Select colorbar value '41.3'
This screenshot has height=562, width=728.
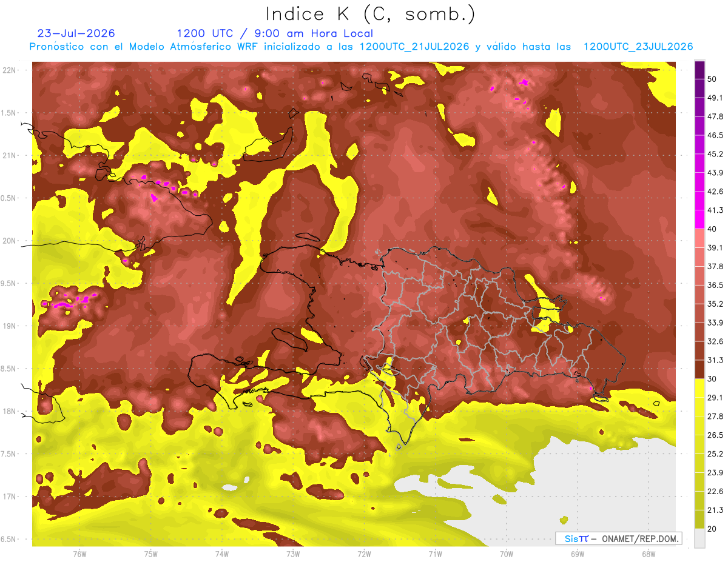tap(715, 210)
